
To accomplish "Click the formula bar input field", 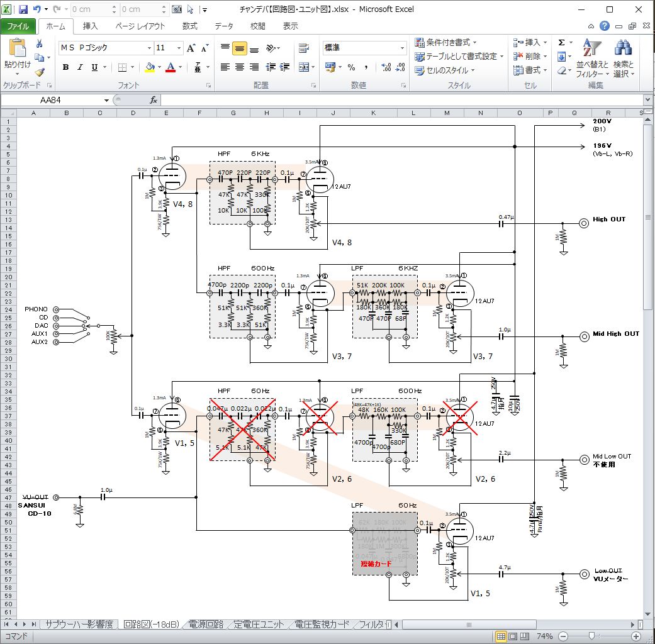I will pyautogui.click(x=402, y=100).
